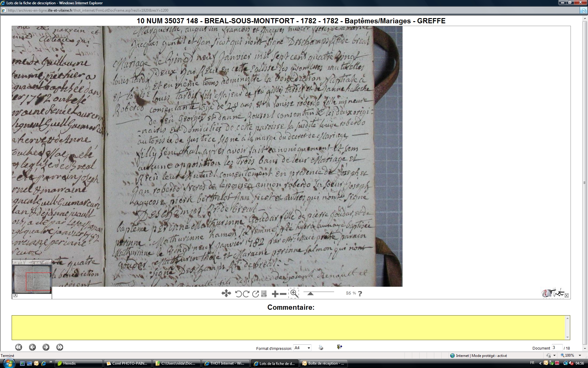
Task: Open the help question mark
Action: tap(360, 293)
